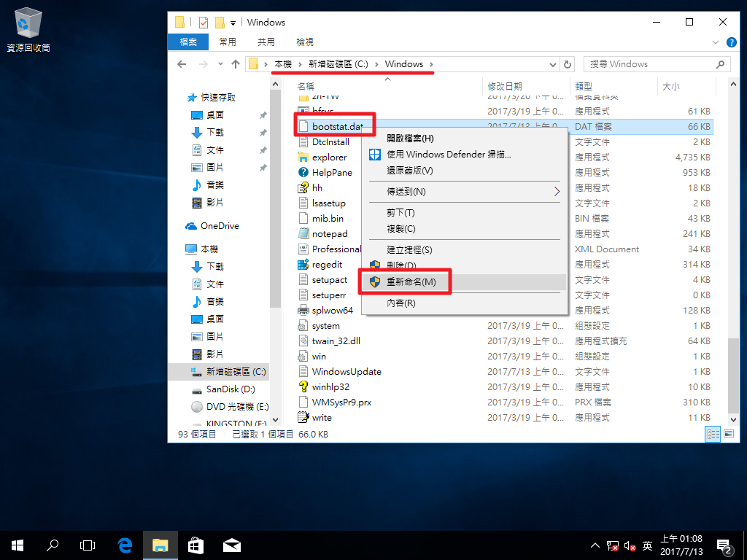This screenshot has height=560, width=747.
Task: Expand the 傳送到 submenu arrow
Action: pyautogui.click(x=557, y=192)
